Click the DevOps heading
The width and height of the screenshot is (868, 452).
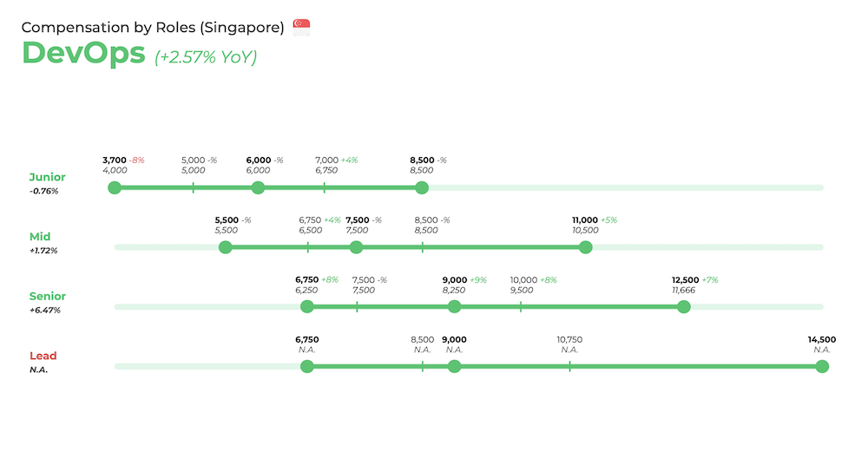[x=83, y=53]
